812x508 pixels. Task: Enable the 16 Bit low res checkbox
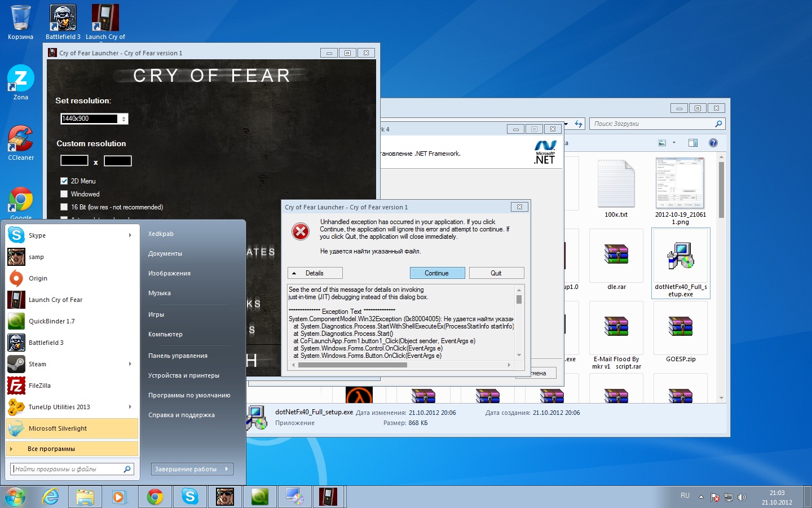coord(64,207)
